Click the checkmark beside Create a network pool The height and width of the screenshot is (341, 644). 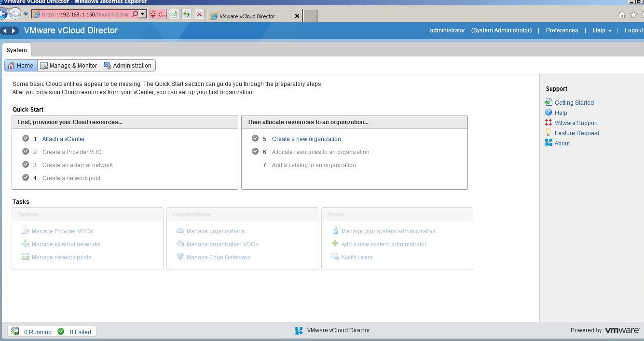[26, 177]
